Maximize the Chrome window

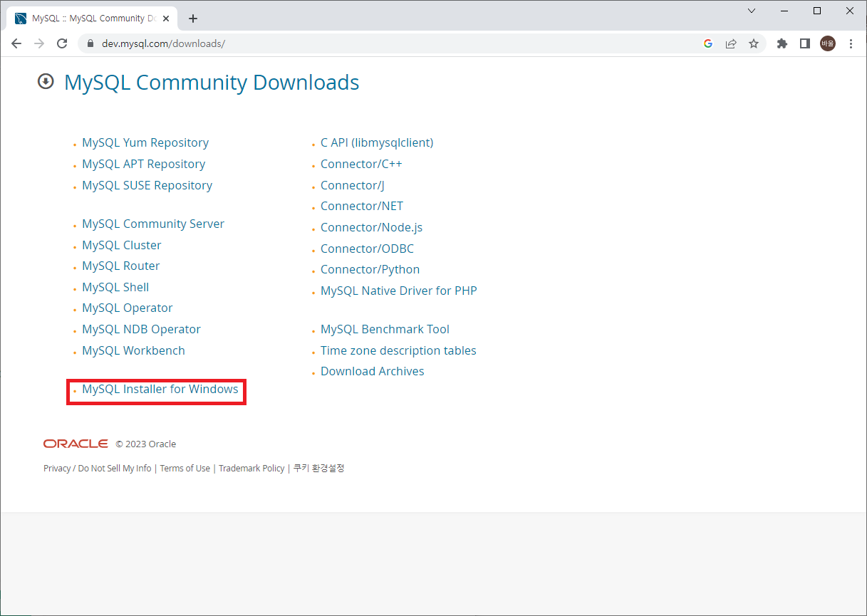pos(817,11)
